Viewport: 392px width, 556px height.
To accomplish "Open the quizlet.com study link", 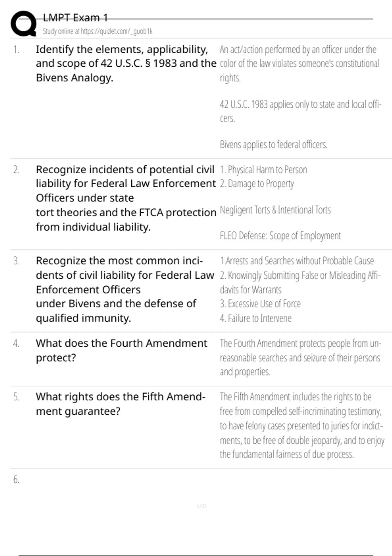I will click(x=97, y=31).
